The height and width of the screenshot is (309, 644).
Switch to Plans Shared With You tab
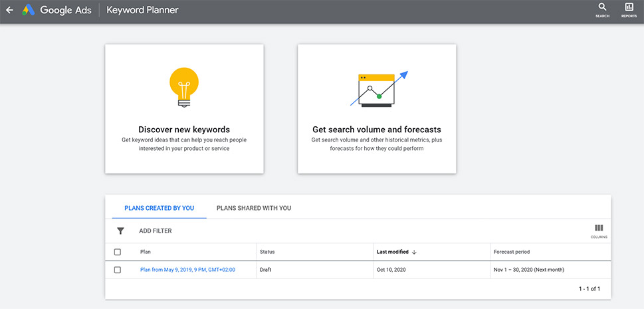[x=254, y=208]
